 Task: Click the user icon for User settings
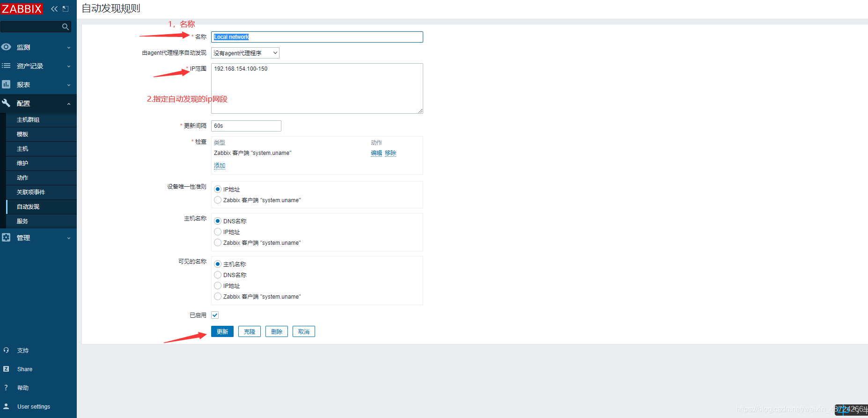click(x=6, y=406)
